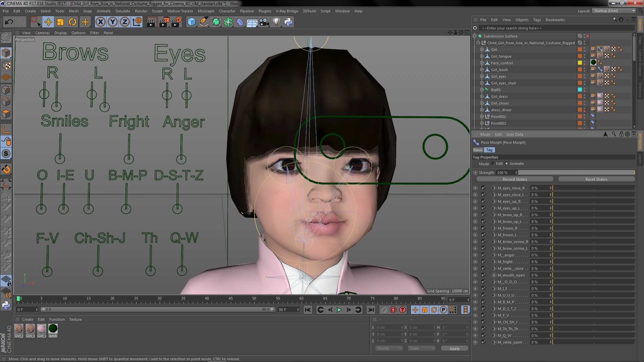Select the Move tool in top toolbar
Viewport: 644px width, 362px height.
[x=48, y=22]
